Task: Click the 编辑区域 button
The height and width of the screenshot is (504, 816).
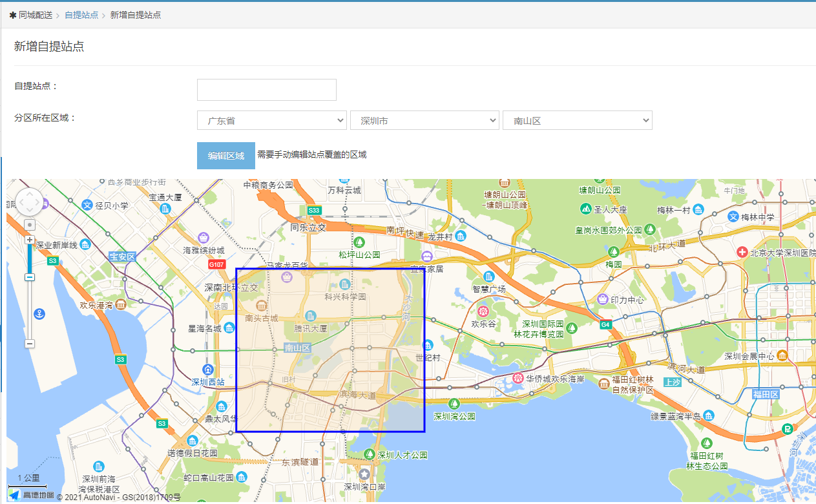Action: click(225, 156)
